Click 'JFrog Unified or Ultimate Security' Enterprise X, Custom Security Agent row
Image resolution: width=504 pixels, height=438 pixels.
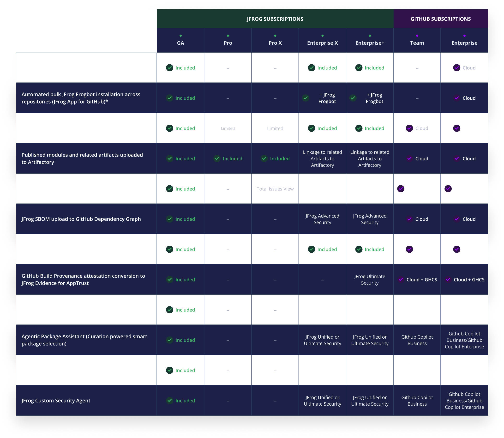tap(323, 401)
